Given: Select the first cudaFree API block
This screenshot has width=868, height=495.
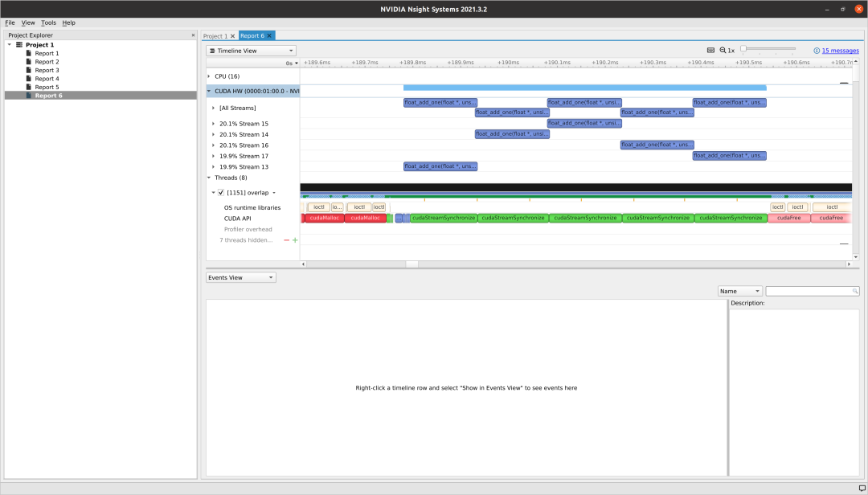Looking at the screenshot, I should 789,218.
